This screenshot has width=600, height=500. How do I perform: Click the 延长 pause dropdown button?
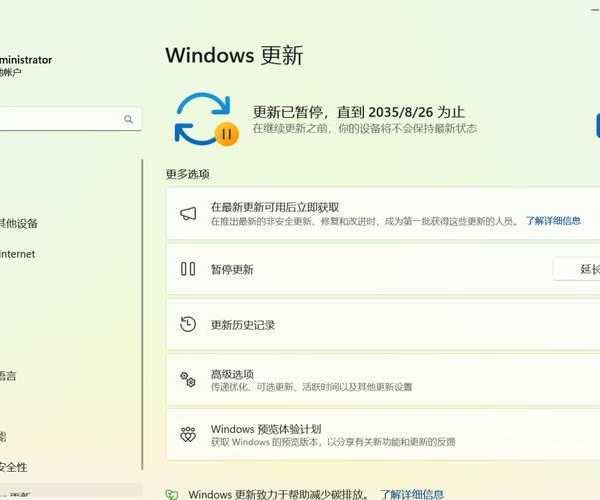(577, 269)
